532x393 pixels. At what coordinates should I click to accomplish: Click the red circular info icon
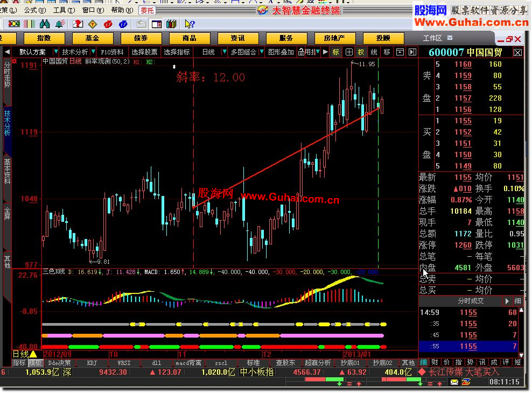point(108,24)
